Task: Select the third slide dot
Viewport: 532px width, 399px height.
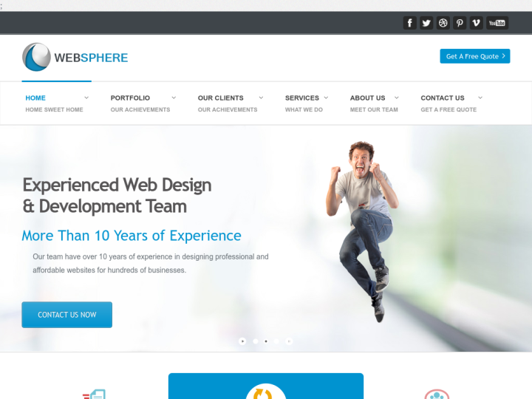Action: pos(276,341)
